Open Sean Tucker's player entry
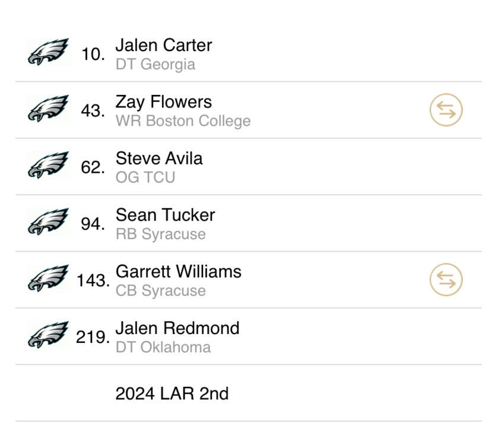The image size is (504, 445). 165,215
